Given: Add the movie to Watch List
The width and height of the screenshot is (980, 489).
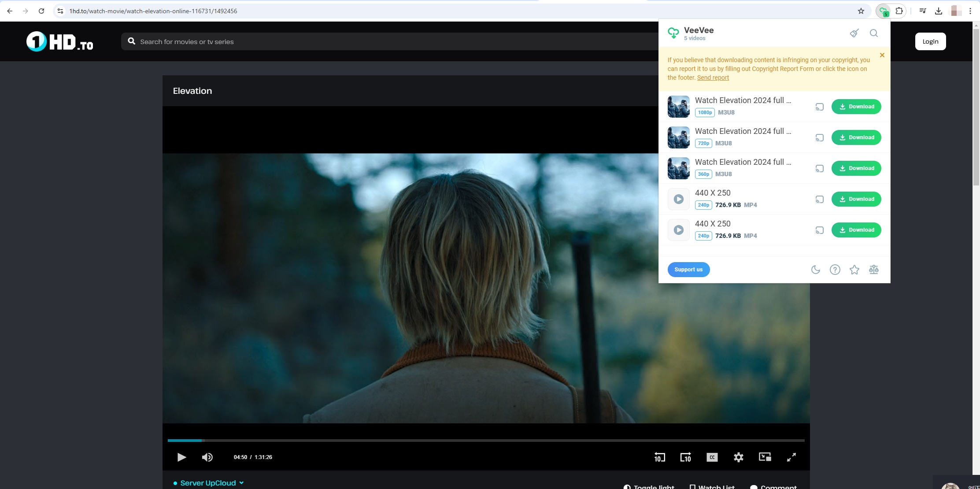Looking at the screenshot, I should point(712,486).
